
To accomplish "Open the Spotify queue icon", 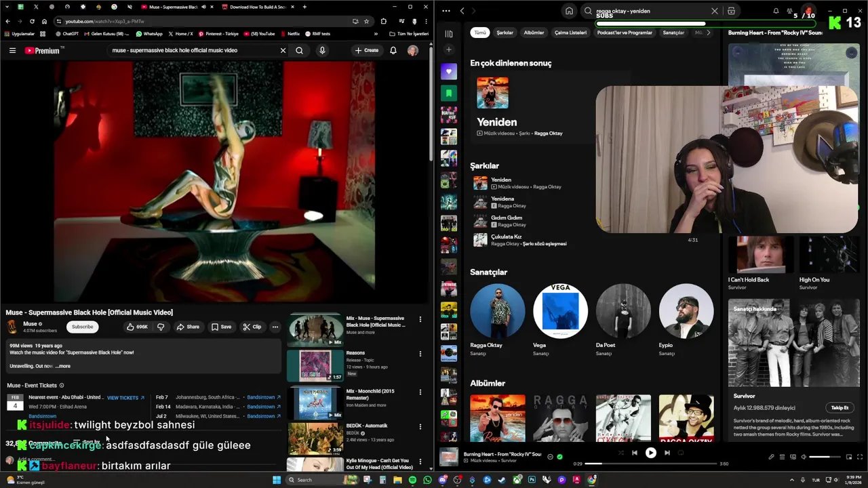I will pyautogui.click(x=782, y=457).
